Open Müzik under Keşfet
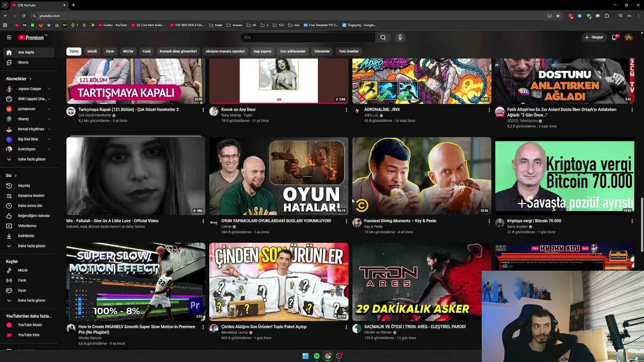This screenshot has height=362, width=644. click(28, 270)
